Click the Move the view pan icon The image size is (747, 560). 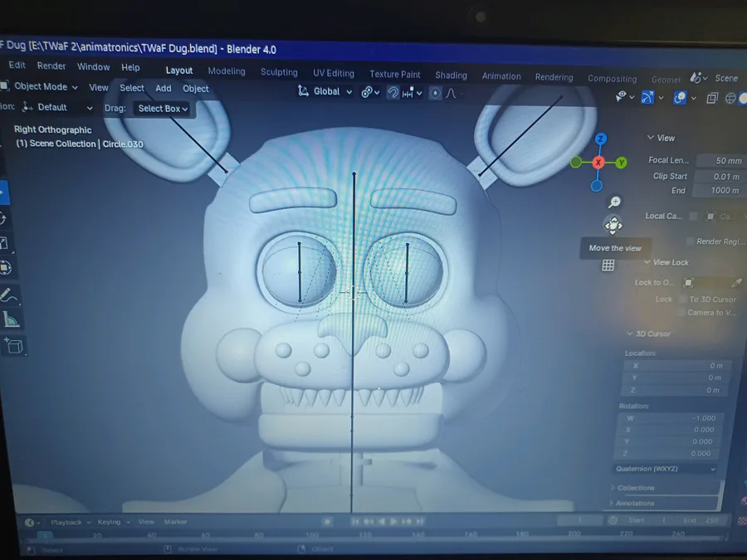coord(613,225)
